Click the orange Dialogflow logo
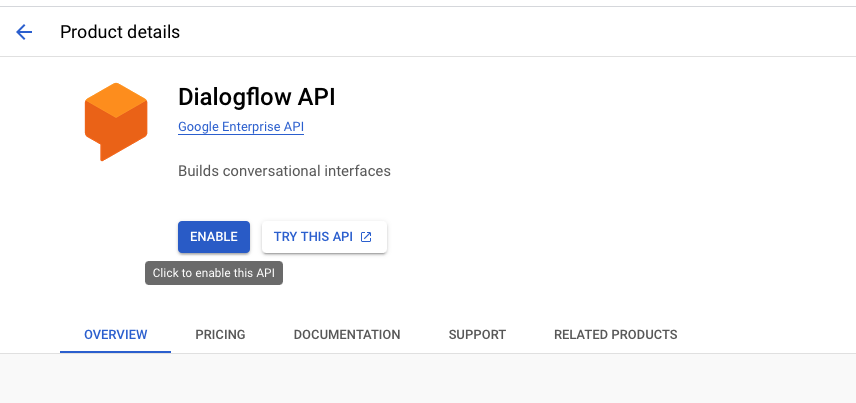This screenshot has height=403, width=856. coord(116,122)
